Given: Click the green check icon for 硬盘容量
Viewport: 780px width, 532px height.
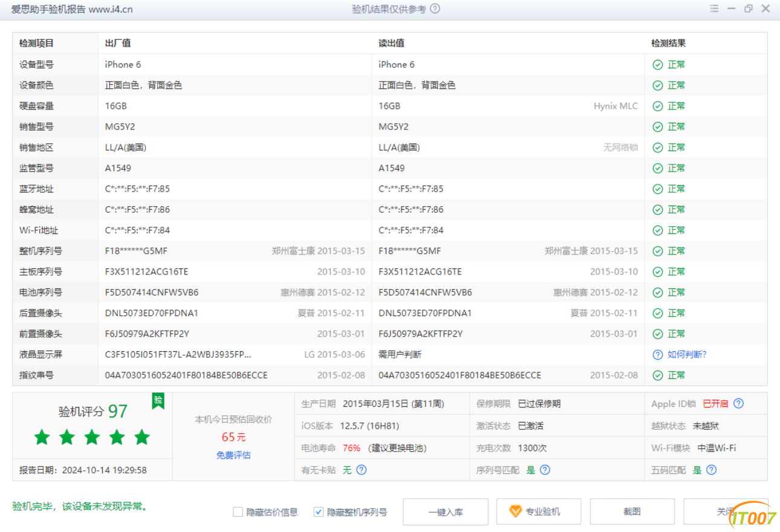Looking at the screenshot, I should click(x=658, y=106).
